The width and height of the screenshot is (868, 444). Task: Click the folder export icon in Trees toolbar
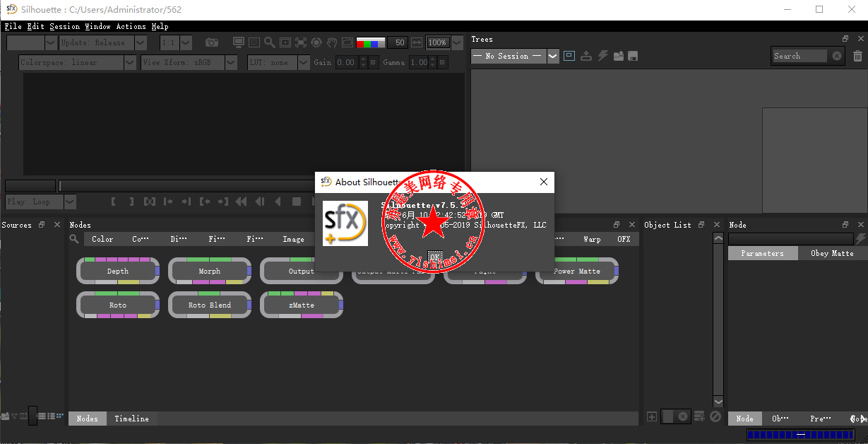618,56
